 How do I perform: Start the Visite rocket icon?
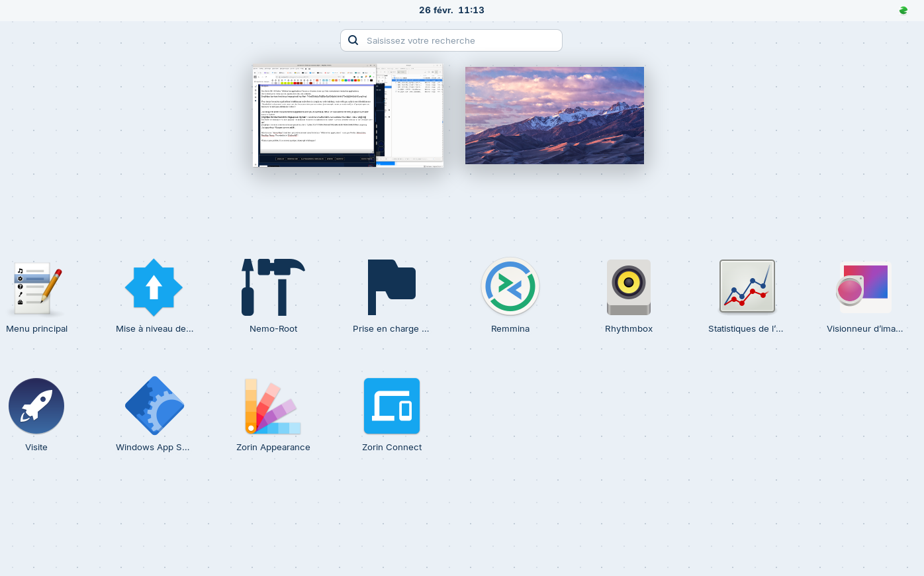tap(36, 407)
